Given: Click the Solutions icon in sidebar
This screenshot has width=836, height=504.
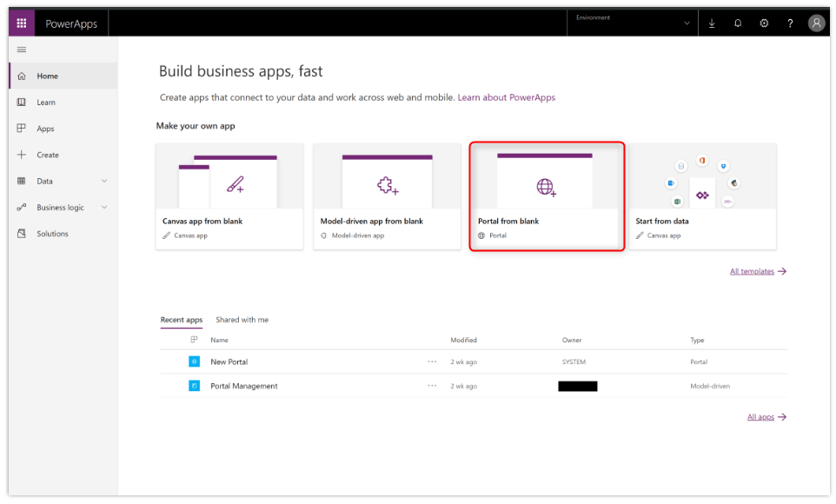Looking at the screenshot, I should (22, 234).
